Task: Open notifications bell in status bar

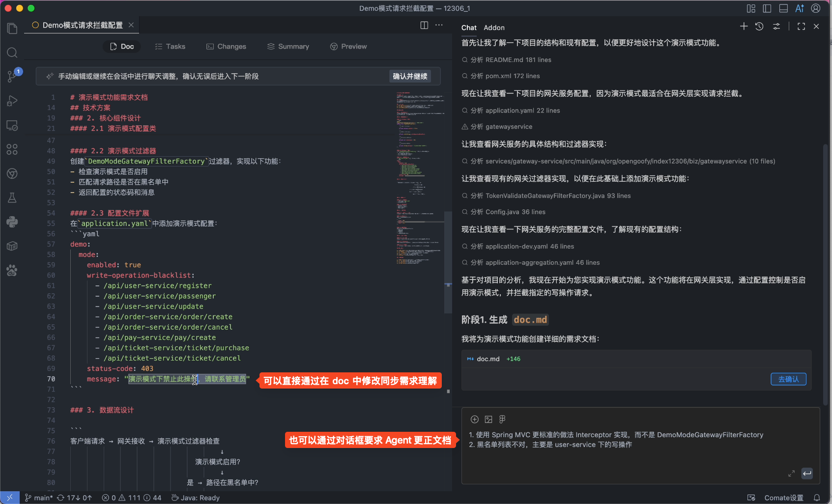Action: tap(817, 498)
